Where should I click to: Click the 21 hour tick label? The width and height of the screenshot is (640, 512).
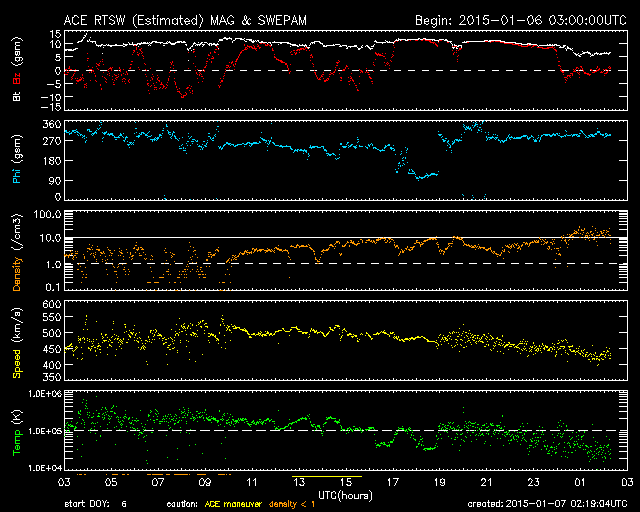click(x=486, y=482)
